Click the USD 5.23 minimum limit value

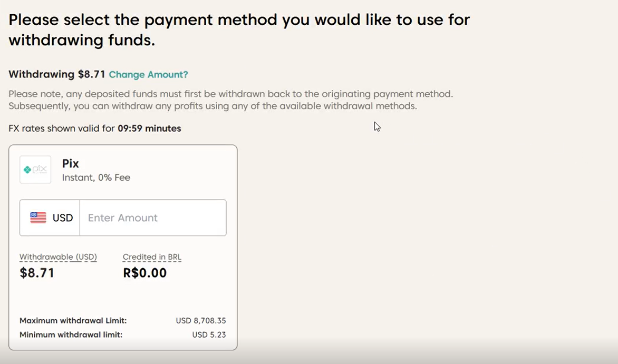[209, 335]
